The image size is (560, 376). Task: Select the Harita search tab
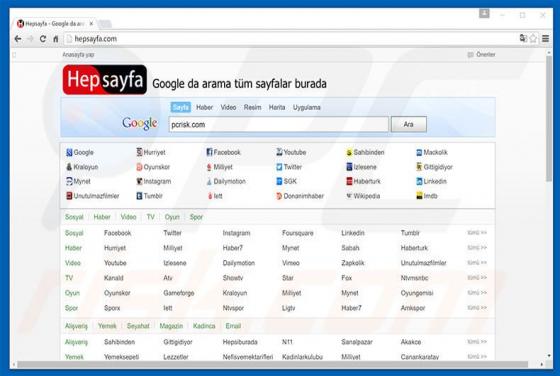click(277, 107)
